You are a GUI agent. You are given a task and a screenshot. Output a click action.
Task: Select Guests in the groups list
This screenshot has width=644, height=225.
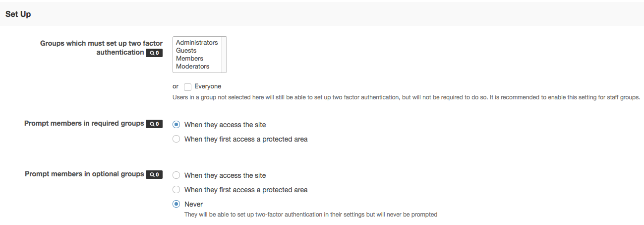tap(186, 51)
